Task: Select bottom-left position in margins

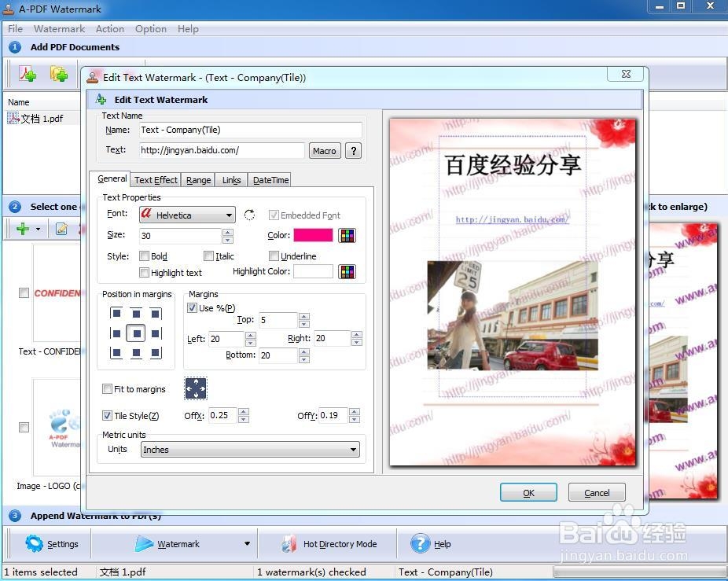Action: 116,353
